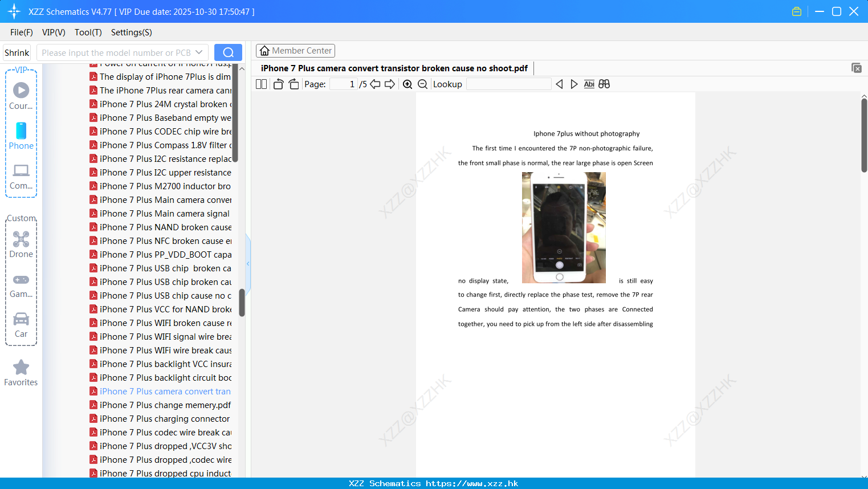Click the yellow toolbox icon in title bar
Screen dimensions: 868x489
click(797, 11)
